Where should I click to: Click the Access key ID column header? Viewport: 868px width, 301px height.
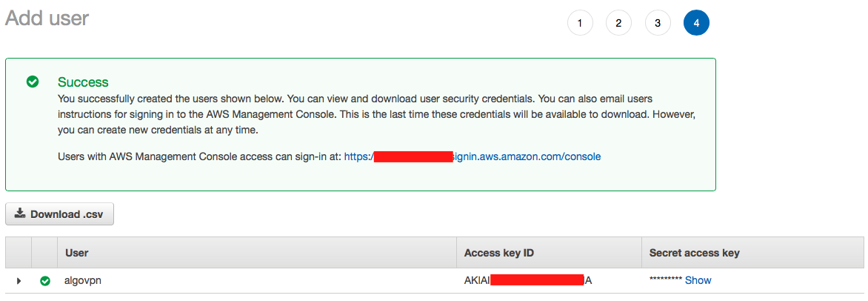coord(498,253)
